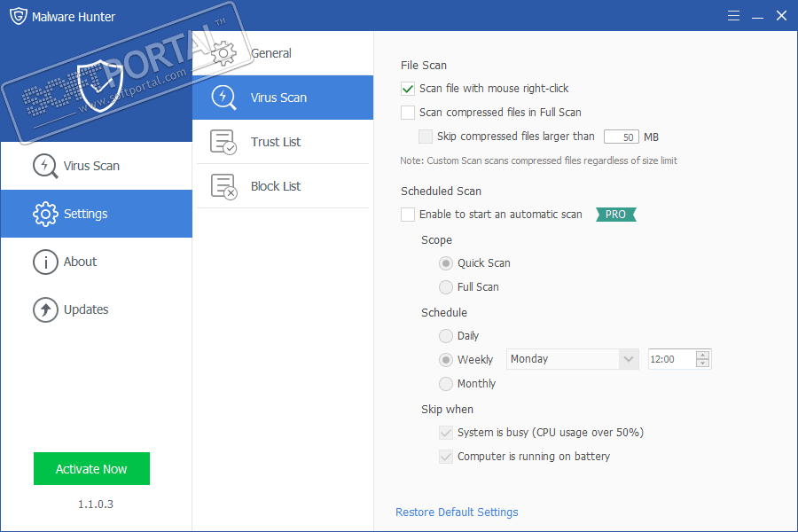This screenshot has width=798, height=532.
Task: Click the version number 1.1.0.3
Action: coord(96,505)
